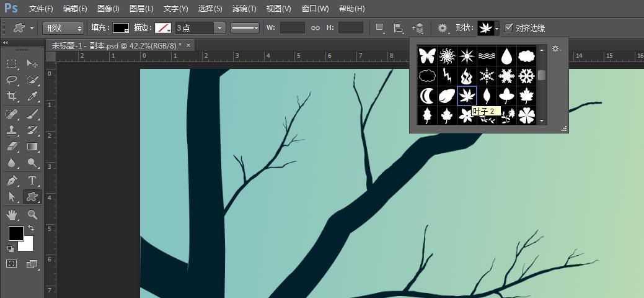Toggle the link width and height icon
Viewport: 644px width, 298px height.
(x=315, y=28)
